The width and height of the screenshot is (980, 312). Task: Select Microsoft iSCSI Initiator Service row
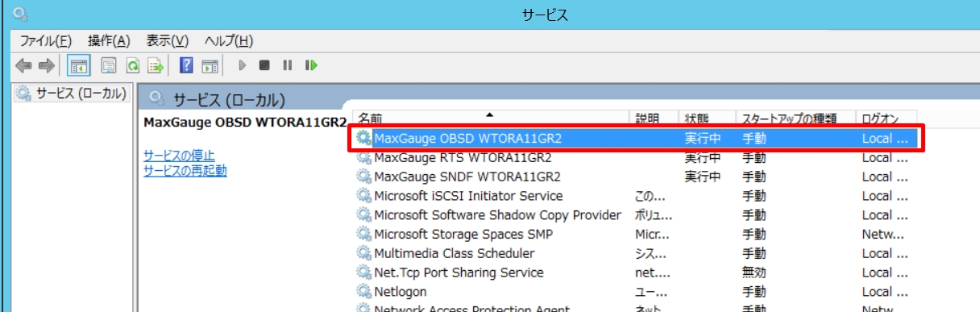point(636,196)
